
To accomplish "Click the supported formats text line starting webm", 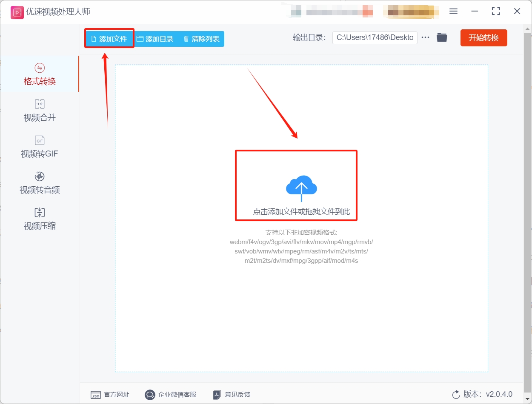I will [301, 242].
